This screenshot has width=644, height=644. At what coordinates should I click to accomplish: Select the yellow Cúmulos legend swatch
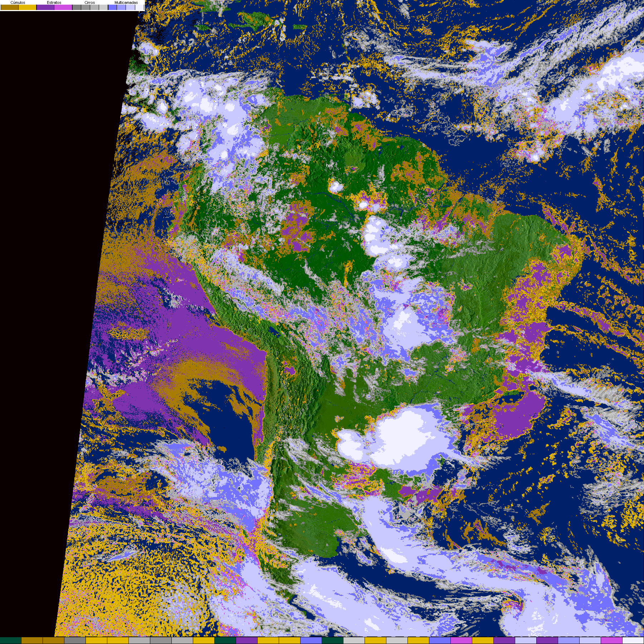[x=28, y=8]
